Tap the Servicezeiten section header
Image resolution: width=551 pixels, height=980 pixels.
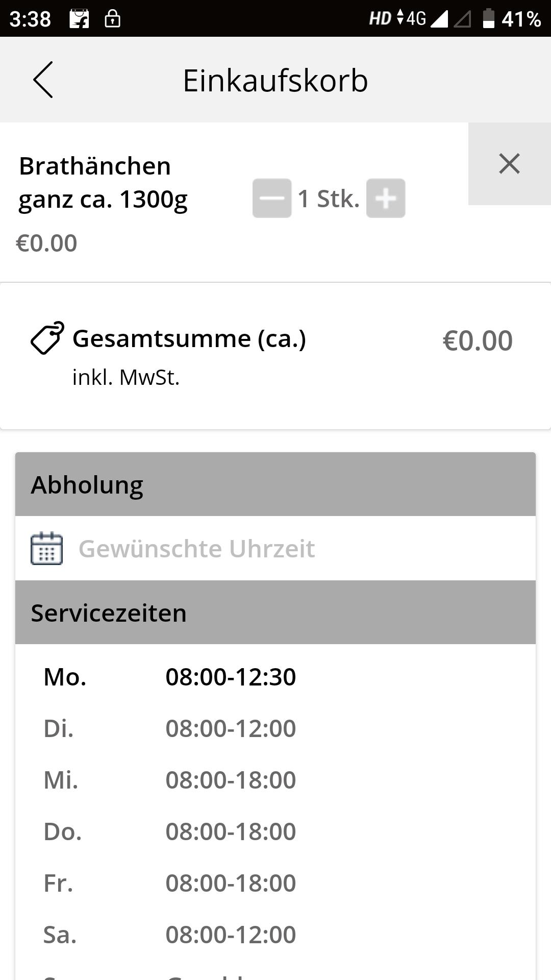(x=275, y=612)
